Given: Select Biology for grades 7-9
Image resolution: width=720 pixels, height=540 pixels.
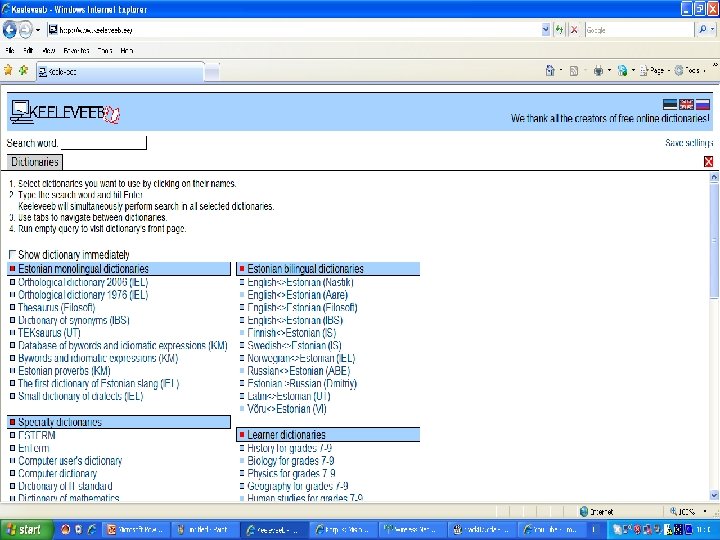Looking at the screenshot, I should point(291,461).
